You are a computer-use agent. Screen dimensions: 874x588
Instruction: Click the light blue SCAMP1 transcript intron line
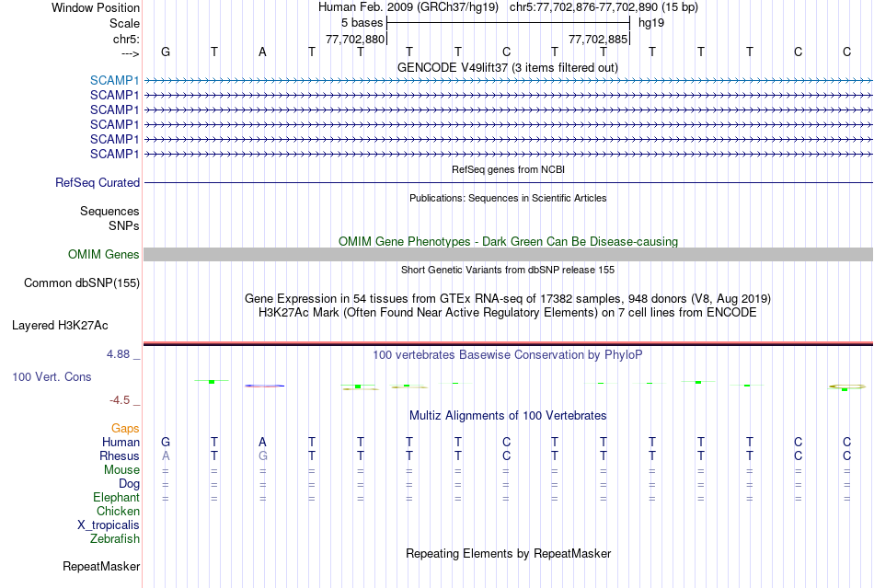point(508,81)
